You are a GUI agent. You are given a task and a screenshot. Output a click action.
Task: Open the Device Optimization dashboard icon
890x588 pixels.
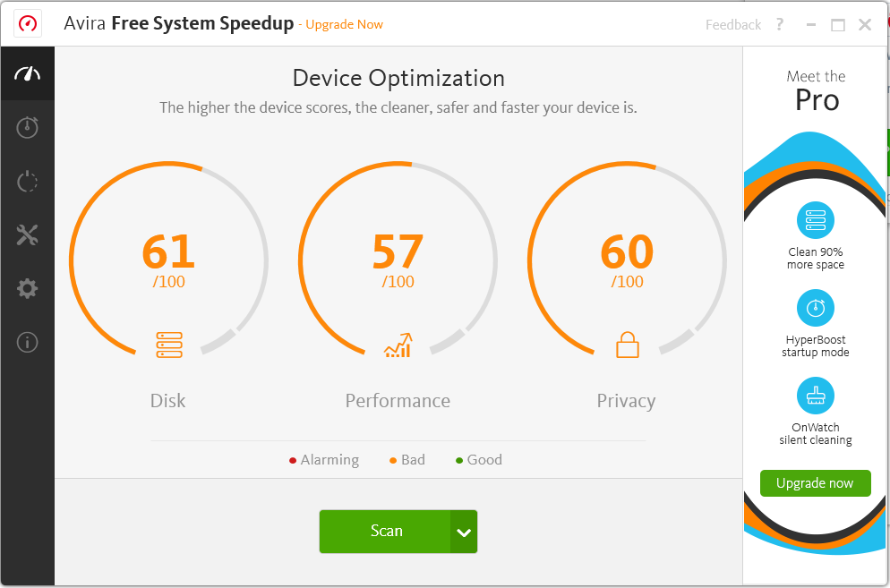tap(27, 73)
